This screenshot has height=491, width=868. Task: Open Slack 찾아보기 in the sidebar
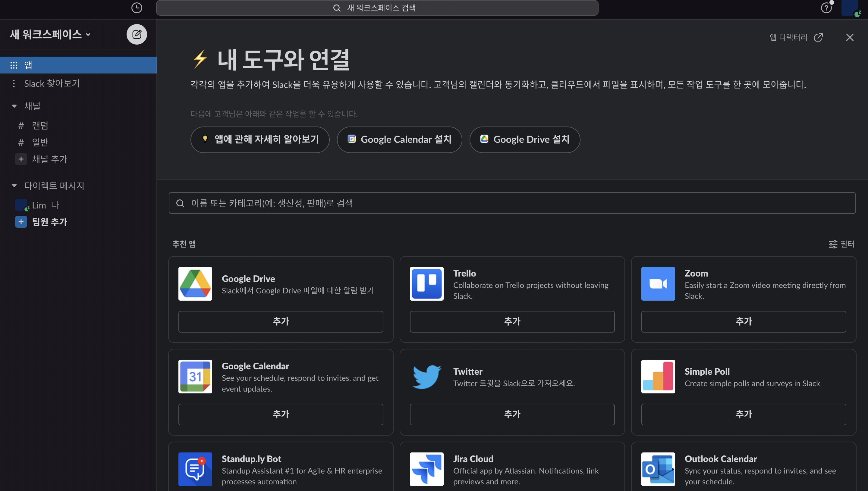point(52,83)
